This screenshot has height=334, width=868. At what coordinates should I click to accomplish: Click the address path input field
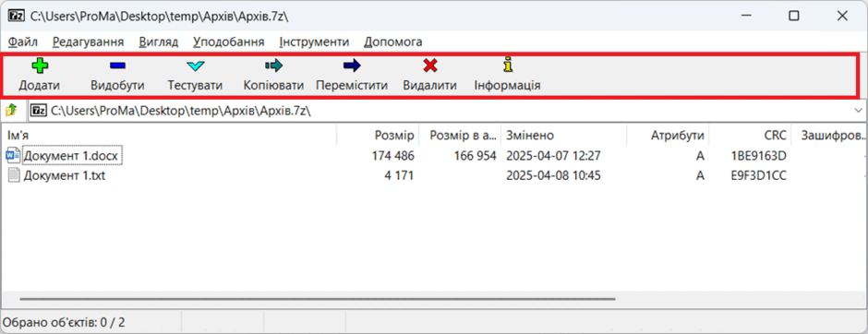pyautogui.click(x=447, y=111)
